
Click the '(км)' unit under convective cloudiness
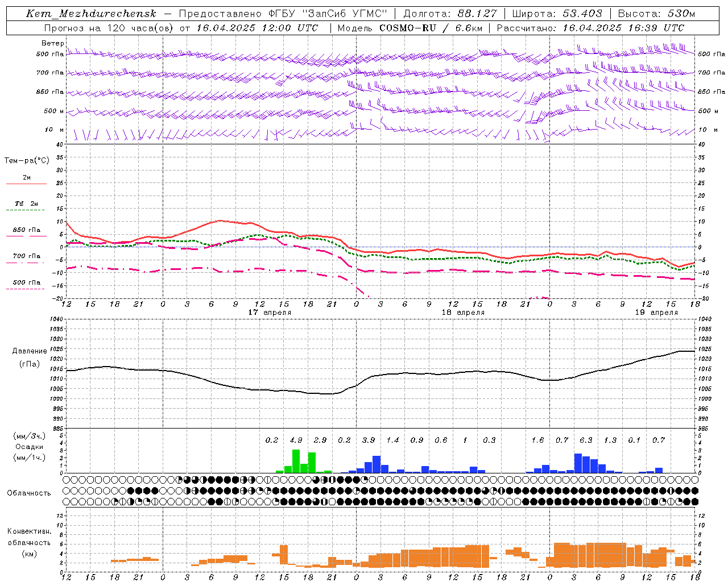click(29, 554)
